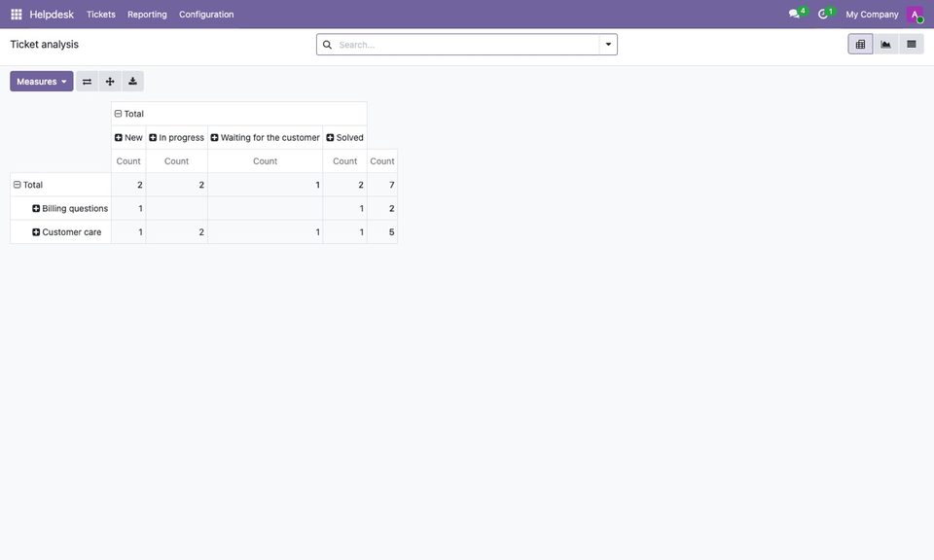
Task: Expand the Waiting for the customer column
Action: coord(265,137)
